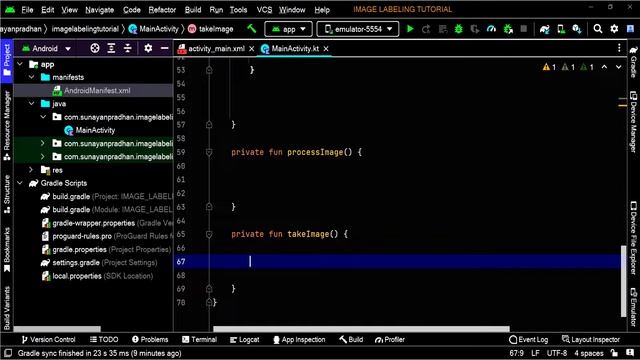Click read-only lock icon in status bar

coord(614,353)
